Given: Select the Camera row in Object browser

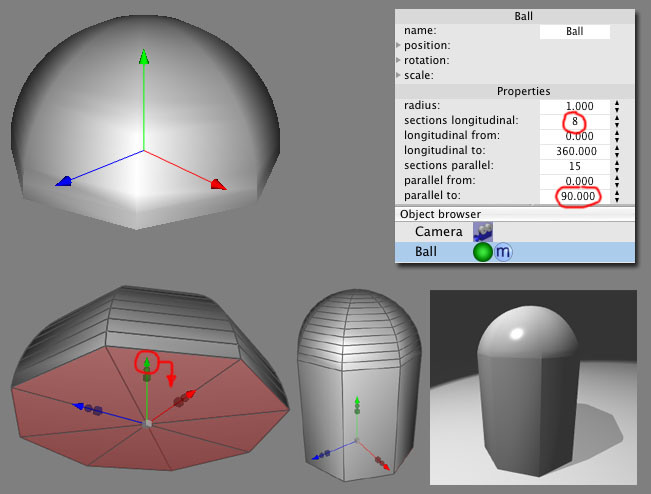Looking at the screenshot, I should tap(515, 232).
